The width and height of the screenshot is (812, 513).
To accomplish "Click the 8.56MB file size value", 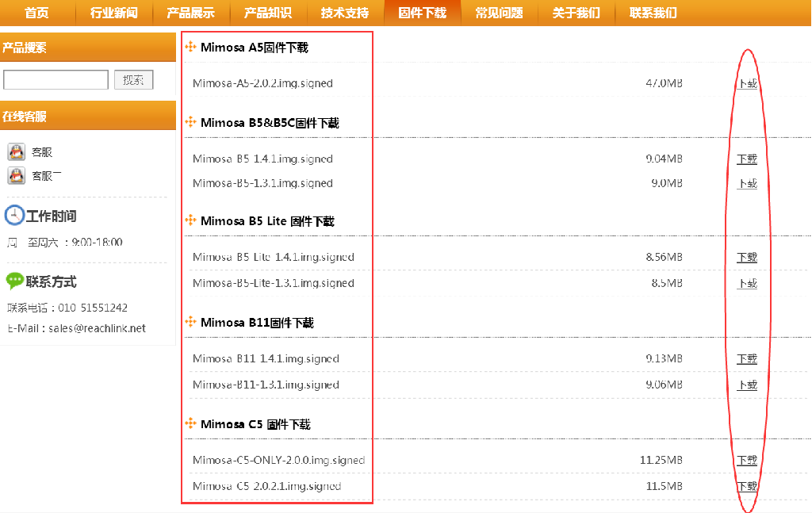I will [x=664, y=257].
